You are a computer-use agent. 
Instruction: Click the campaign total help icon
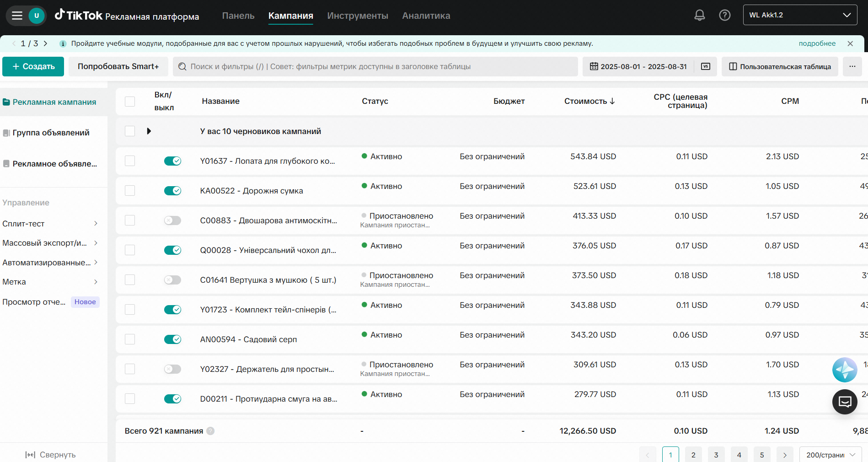210,431
